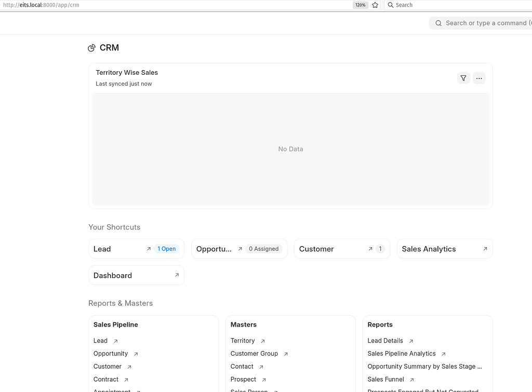Image resolution: width=532 pixels, height=392 pixels.
Task: Click the pie chart icon beside the CRM heading
Action: [x=92, y=47]
